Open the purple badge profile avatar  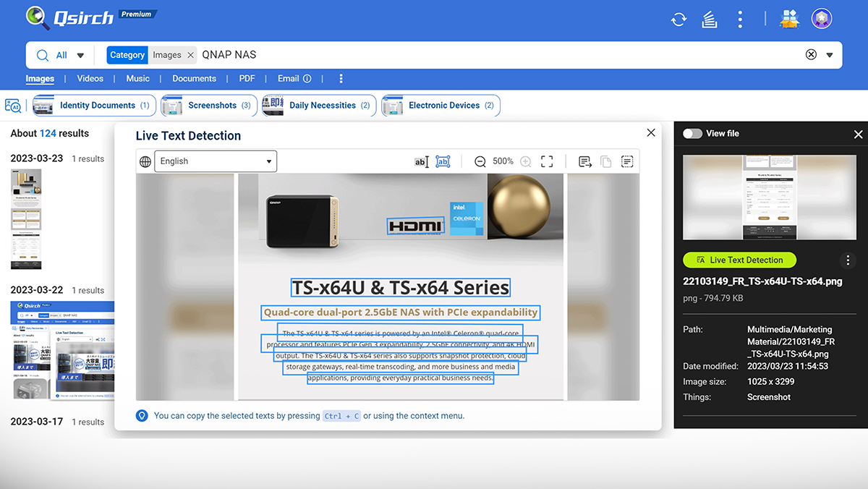pos(821,19)
